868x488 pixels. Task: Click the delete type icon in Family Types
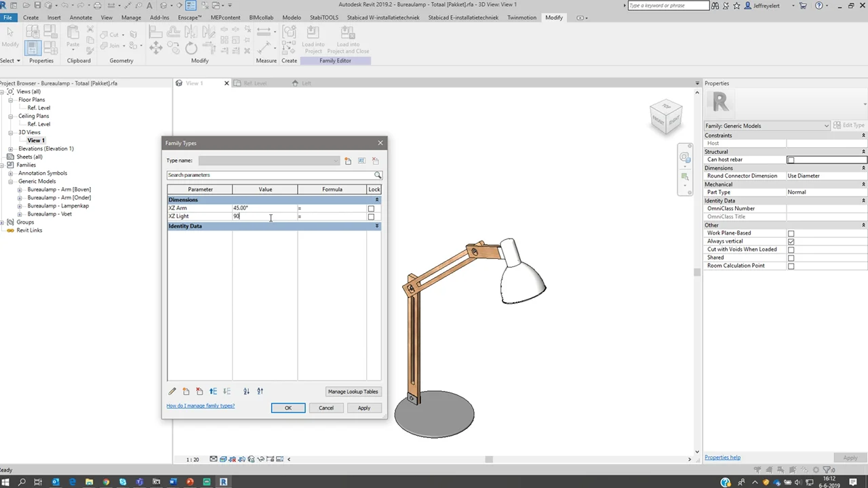click(x=375, y=161)
